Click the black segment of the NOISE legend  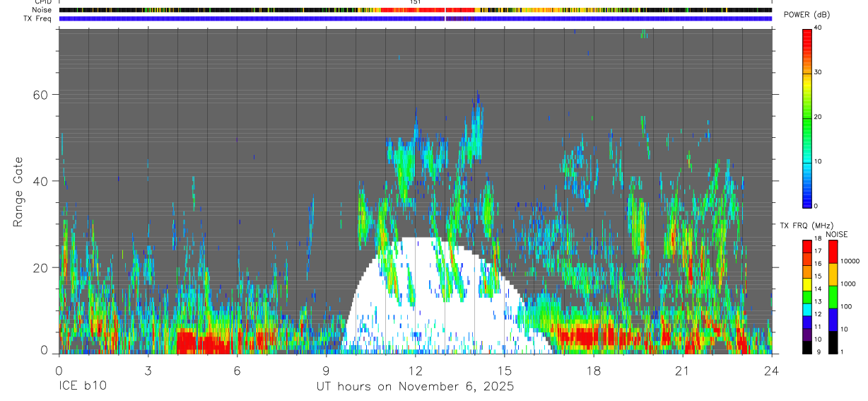(833, 342)
